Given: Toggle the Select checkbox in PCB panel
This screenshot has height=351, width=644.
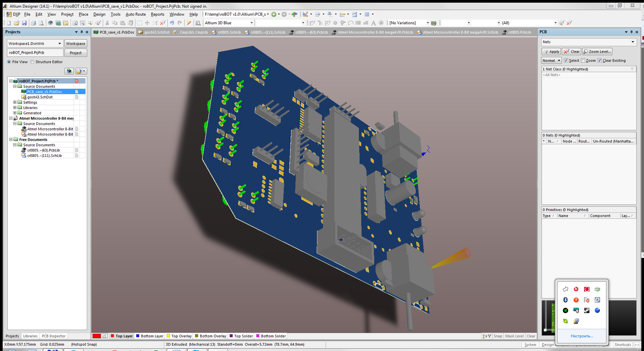Looking at the screenshot, I should pyautogui.click(x=566, y=60).
